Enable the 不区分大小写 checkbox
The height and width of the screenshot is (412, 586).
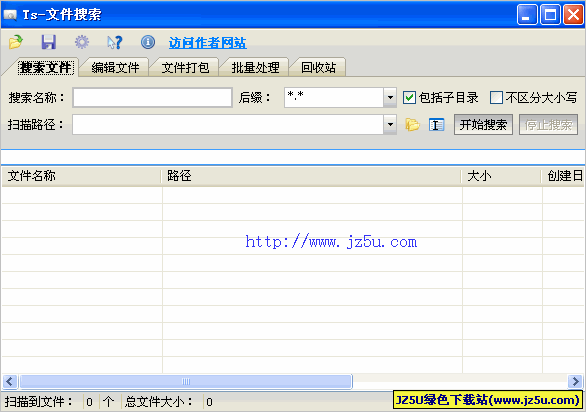(x=496, y=98)
